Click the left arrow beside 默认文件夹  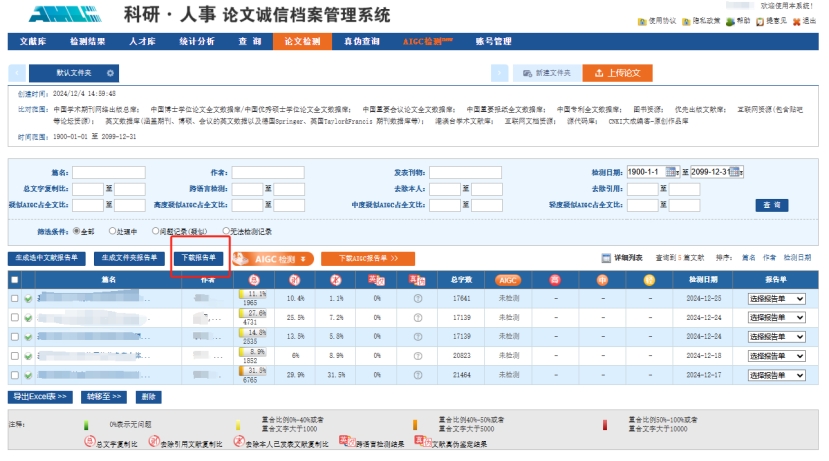(17, 73)
